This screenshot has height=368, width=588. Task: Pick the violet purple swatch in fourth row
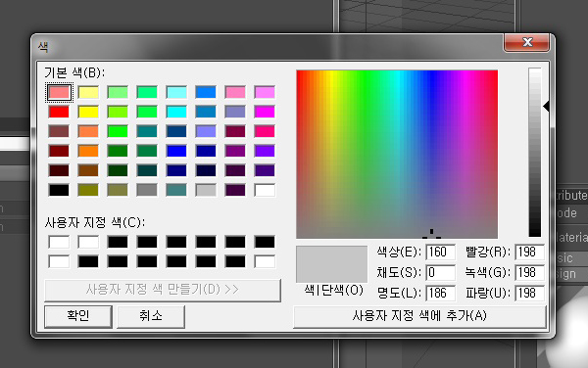click(x=265, y=151)
